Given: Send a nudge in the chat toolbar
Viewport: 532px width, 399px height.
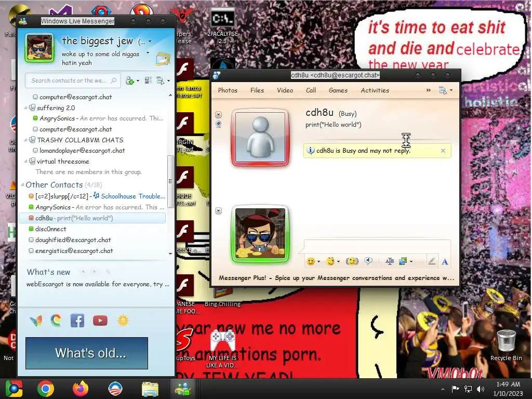Looking at the screenshot, I should coord(352,261).
